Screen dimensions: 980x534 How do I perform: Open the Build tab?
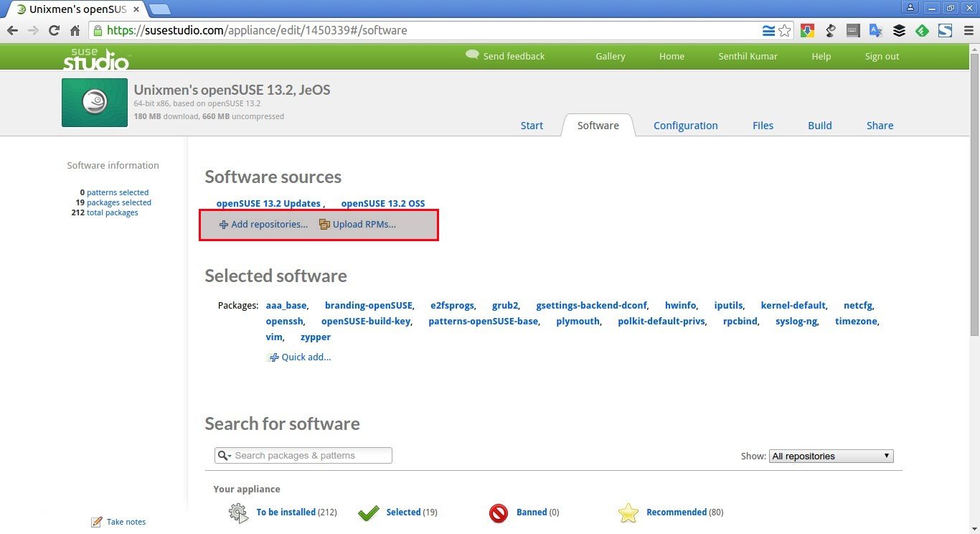820,125
